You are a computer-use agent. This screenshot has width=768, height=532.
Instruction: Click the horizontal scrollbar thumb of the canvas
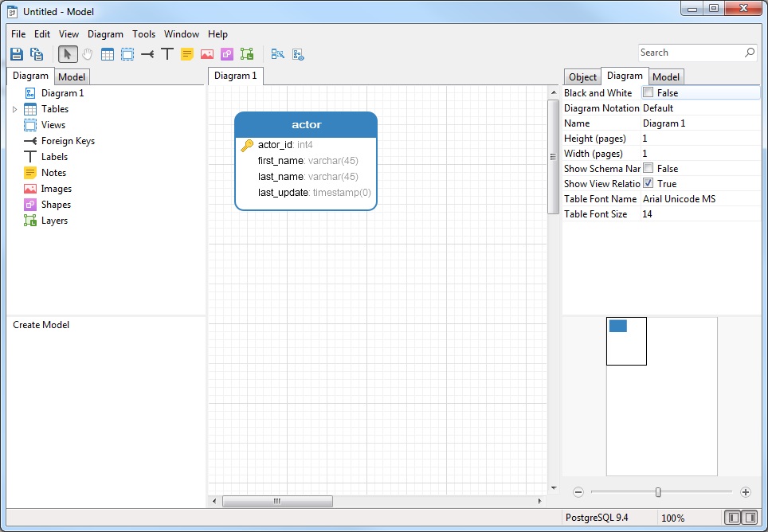(x=277, y=501)
